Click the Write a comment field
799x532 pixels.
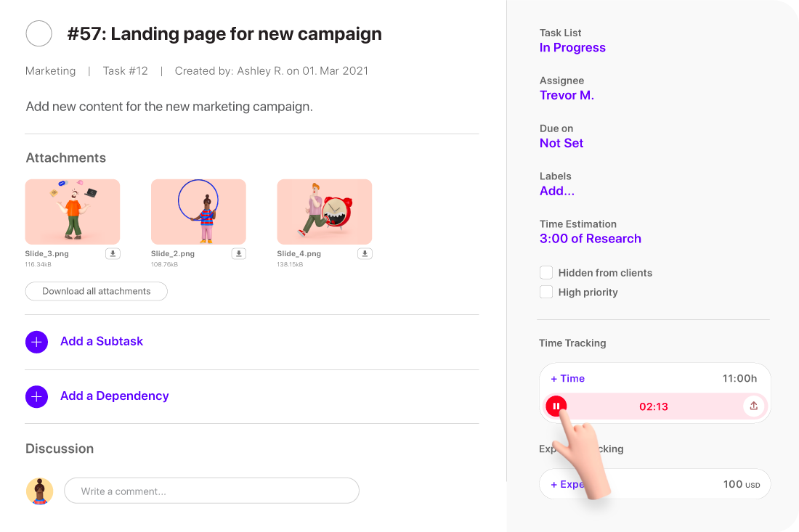point(211,491)
